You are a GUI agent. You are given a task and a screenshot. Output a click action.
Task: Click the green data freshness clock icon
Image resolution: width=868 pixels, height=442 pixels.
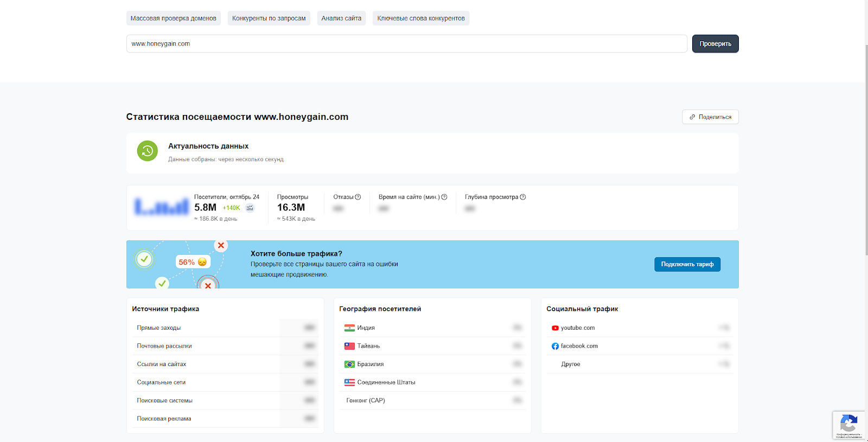coord(147,151)
